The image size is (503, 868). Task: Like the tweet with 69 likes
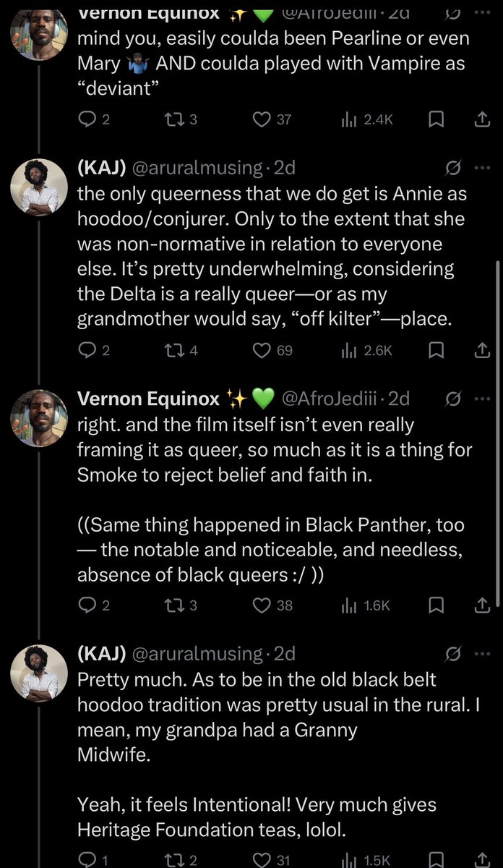point(262,350)
